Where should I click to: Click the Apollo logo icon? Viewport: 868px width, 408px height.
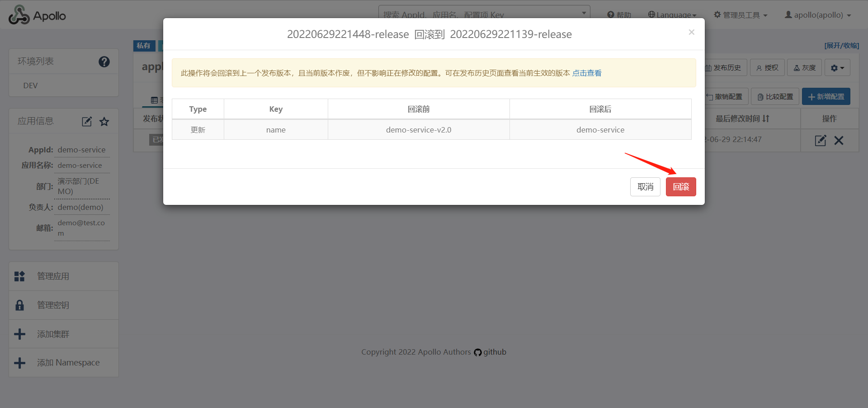(19, 15)
